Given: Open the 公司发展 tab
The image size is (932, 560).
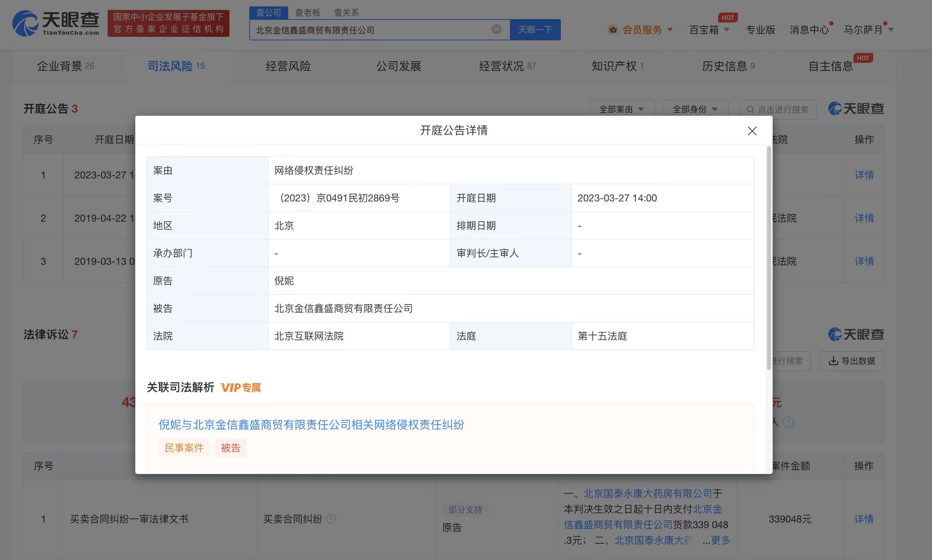Looking at the screenshot, I should [x=399, y=67].
